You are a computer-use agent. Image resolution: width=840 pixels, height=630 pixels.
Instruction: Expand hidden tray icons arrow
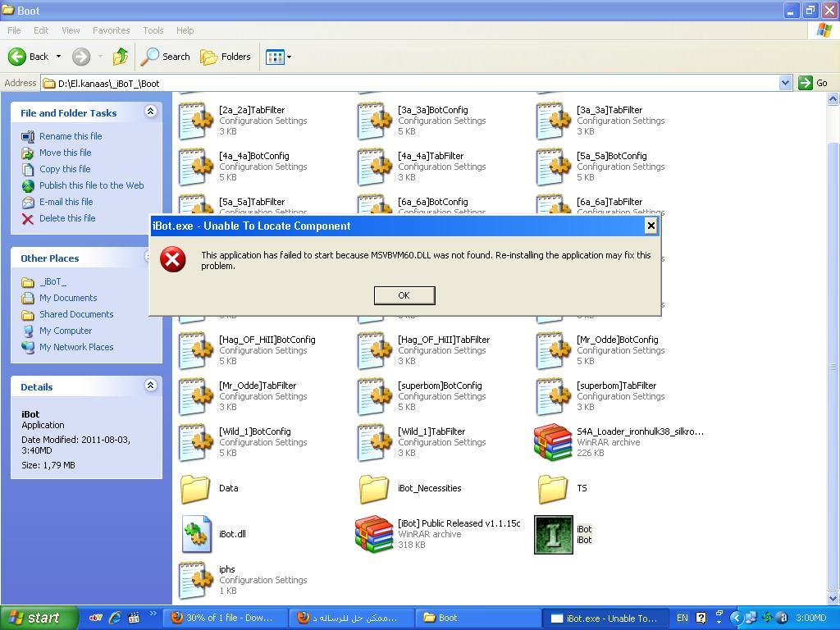tap(736, 618)
